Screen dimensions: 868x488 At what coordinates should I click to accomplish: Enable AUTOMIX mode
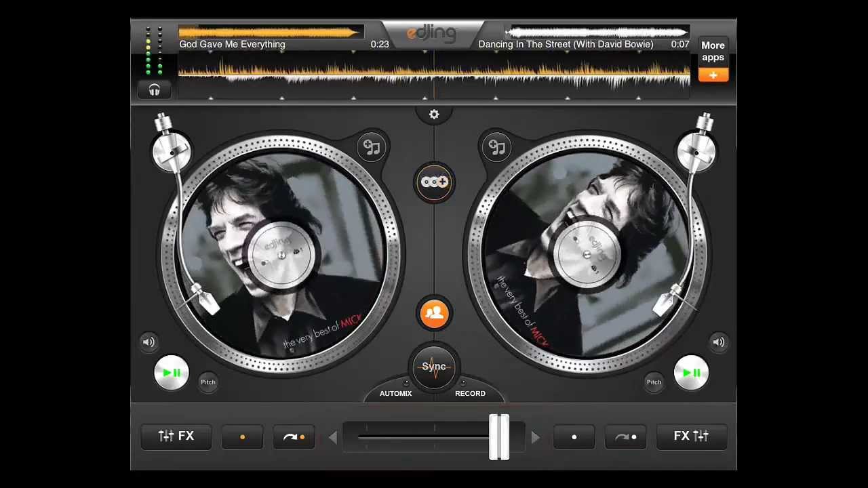point(396,393)
